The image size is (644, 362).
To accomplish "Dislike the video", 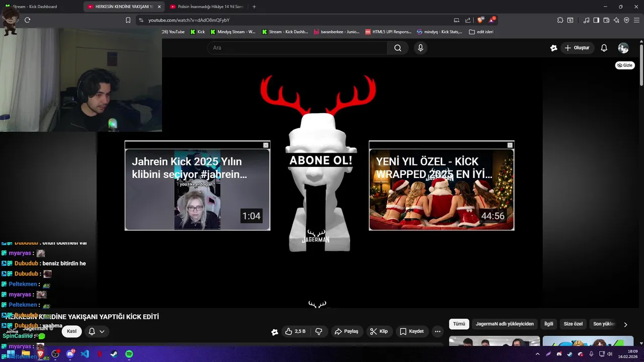I will click(x=318, y=331).
